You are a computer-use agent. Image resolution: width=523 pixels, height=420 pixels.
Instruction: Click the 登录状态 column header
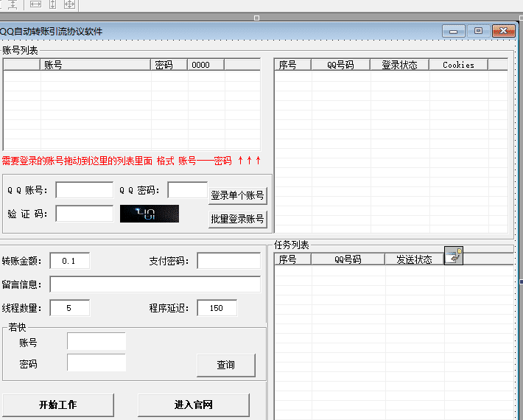(x=399, y=65)
